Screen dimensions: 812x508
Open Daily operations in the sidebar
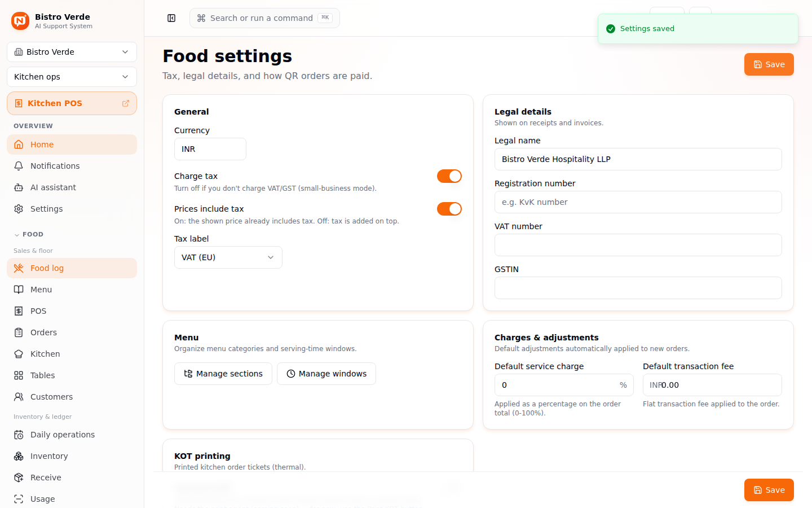coord(72,435)
